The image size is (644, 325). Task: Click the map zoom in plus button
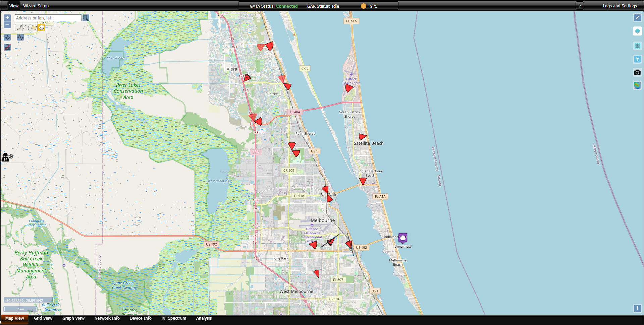pos(7,18)
